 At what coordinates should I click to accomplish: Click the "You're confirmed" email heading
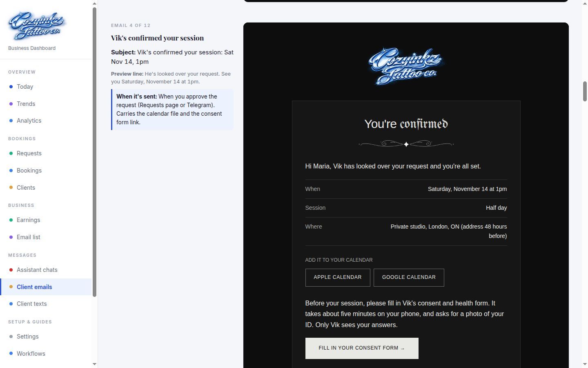tap(406, 124)
